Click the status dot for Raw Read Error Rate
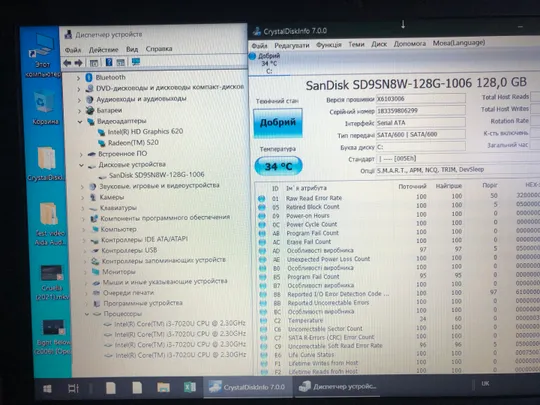The width and height of the screenshot is (540, 405). coord(261,198)
